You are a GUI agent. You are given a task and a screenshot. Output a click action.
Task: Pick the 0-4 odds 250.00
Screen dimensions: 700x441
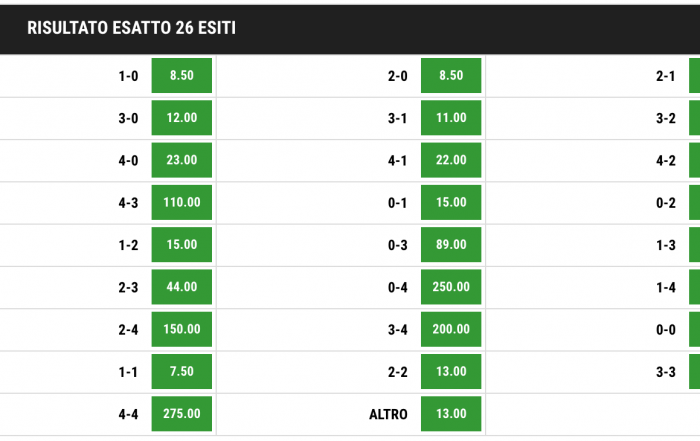(451, 287)
